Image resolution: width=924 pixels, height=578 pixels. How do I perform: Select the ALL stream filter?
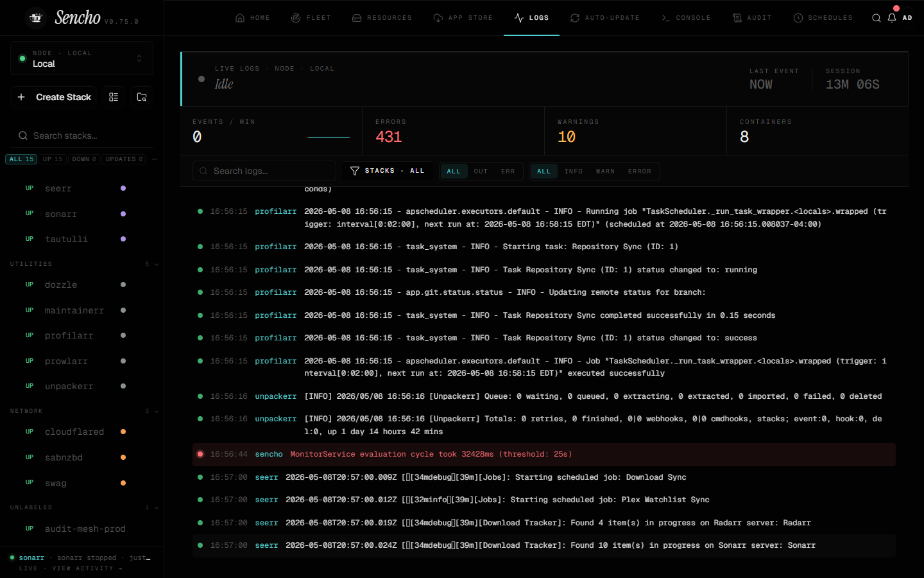click(454, 171)
